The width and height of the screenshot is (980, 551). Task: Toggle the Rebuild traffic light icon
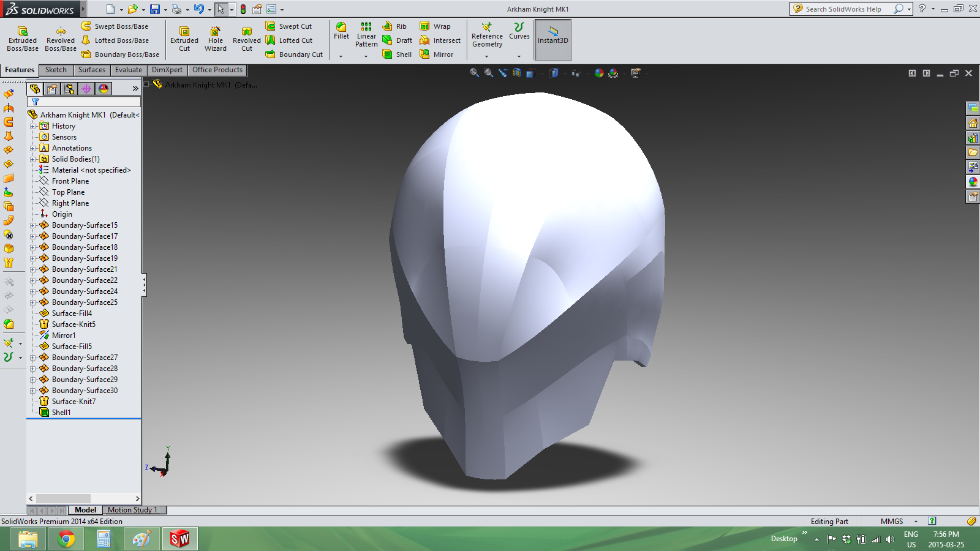pyautogui.click(x=243, y=9)
